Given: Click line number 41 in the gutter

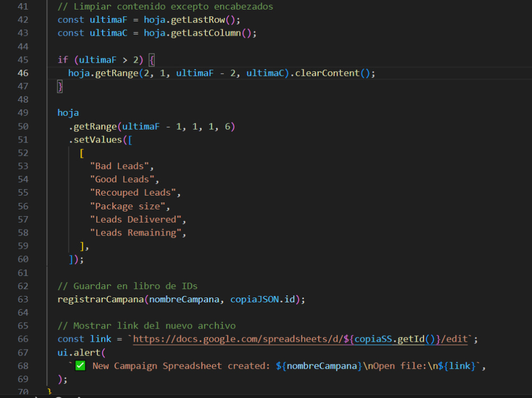Looking at the screenshot, I should coord(23,7).
